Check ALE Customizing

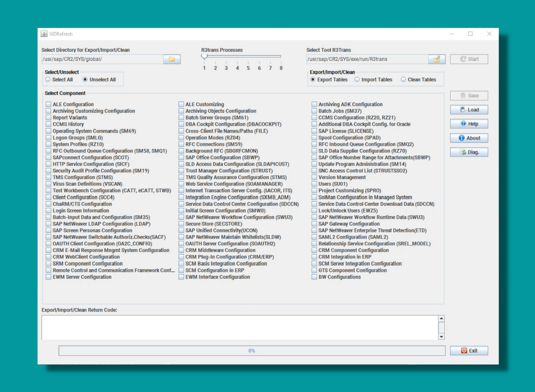click(x=181, y=104)
